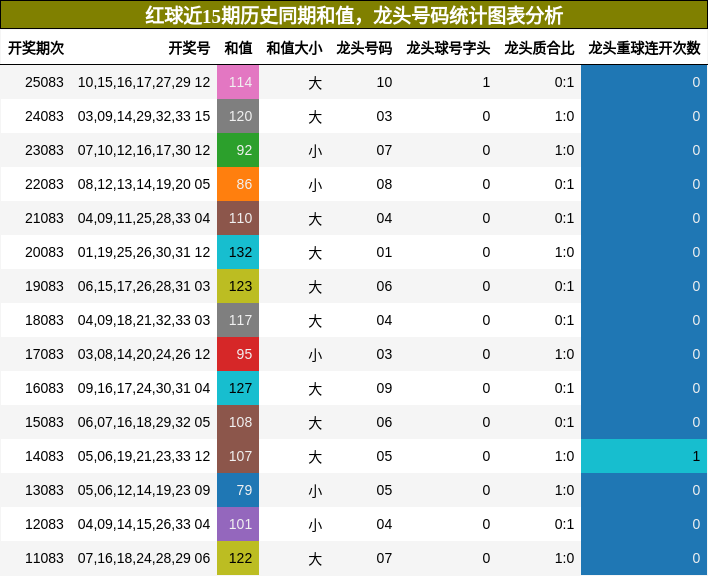Click winning numbers 05,06,12,14,19,23 09
708x576 pixels.
click(x=144, y=490)
